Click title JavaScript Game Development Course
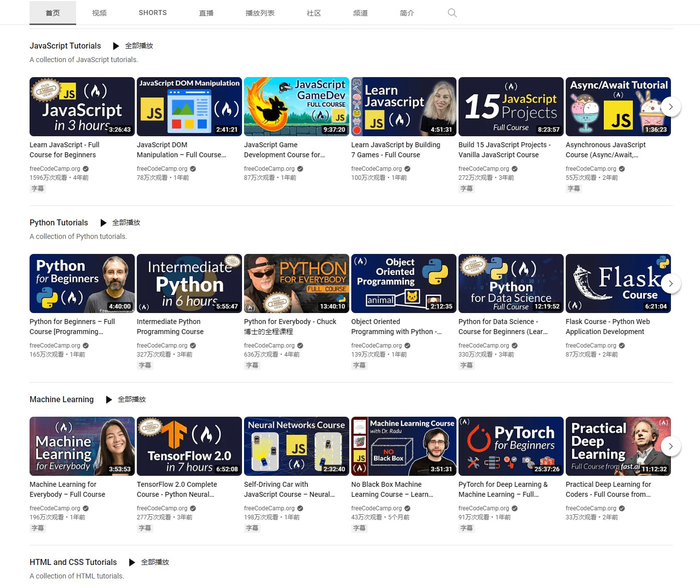700x588 pixels. point(285,150)
